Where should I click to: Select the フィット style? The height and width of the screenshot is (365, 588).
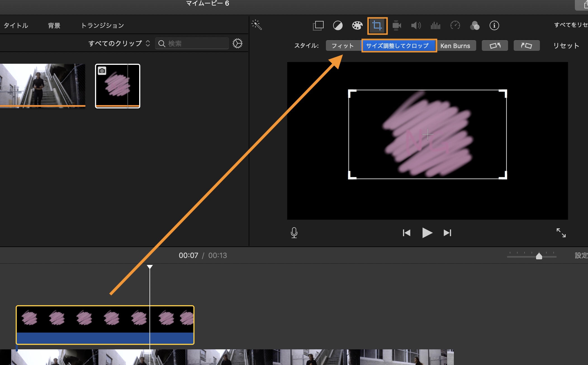tap(343, 46)
